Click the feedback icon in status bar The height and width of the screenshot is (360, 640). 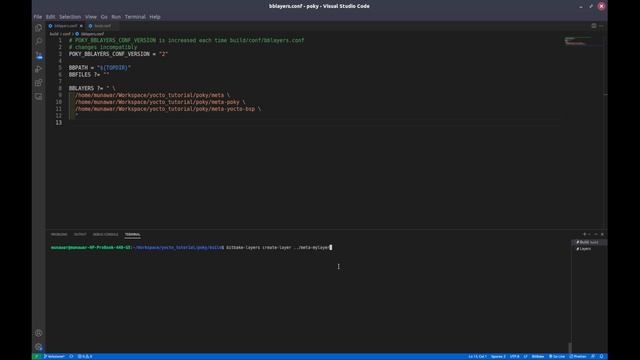[593, 356]
